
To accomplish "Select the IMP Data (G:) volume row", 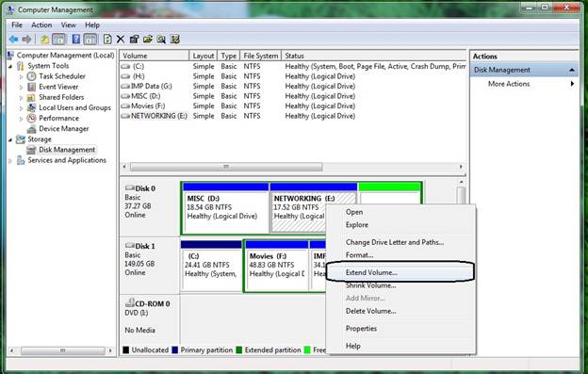I will (x=293, y=86).
